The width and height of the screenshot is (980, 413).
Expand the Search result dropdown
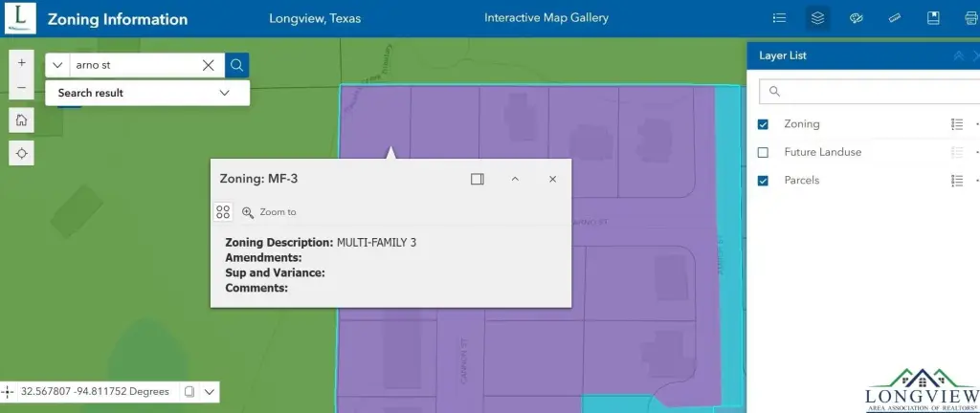225,93
